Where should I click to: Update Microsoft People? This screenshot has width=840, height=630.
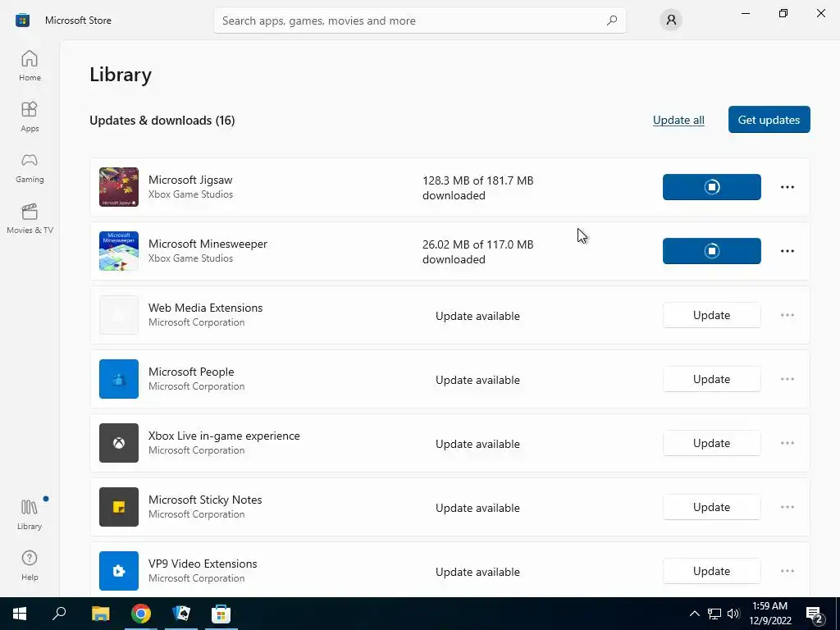711,379
